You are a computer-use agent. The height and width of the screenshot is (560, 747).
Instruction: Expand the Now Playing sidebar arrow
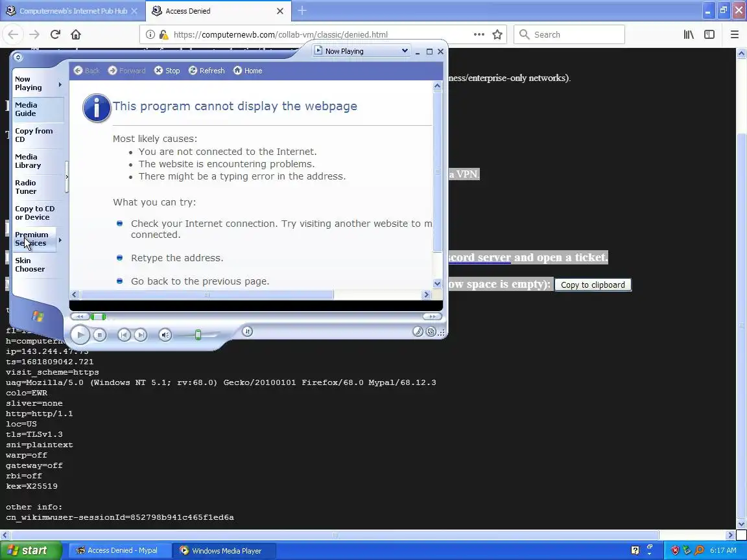click(60, 84)
